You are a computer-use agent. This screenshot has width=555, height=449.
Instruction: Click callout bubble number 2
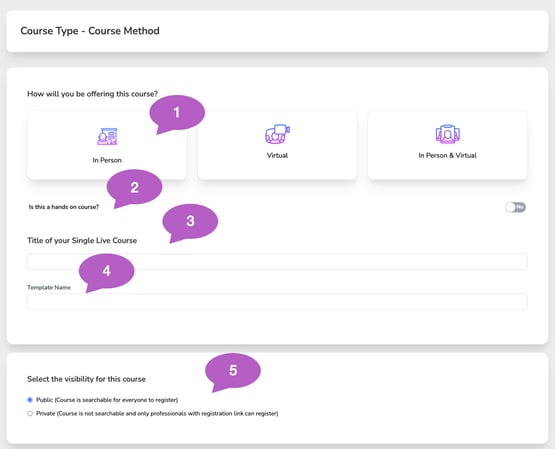[134, 188]
